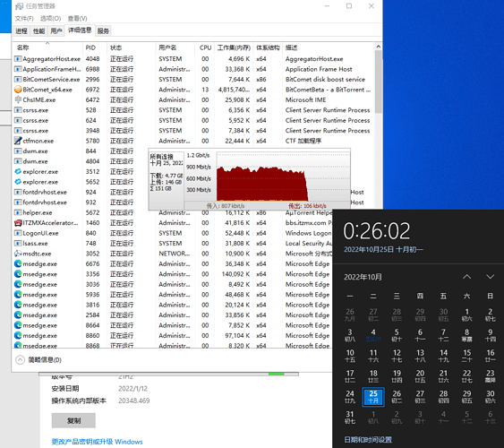This screenshot has width=504, height=448.
Task: Switch to the 进程 tab
Action: (x=21, y=30)
